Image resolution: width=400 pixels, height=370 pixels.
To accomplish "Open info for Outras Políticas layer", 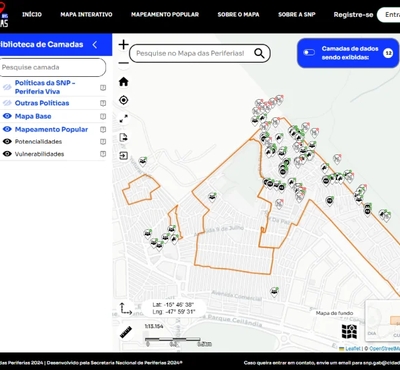I will click(103, 103).
